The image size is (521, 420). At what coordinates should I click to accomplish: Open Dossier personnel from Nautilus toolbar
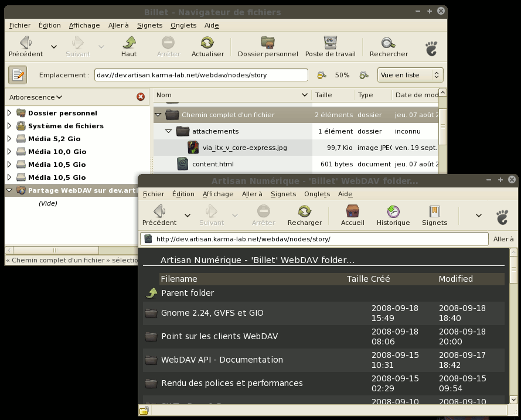(x=268, y=47)
